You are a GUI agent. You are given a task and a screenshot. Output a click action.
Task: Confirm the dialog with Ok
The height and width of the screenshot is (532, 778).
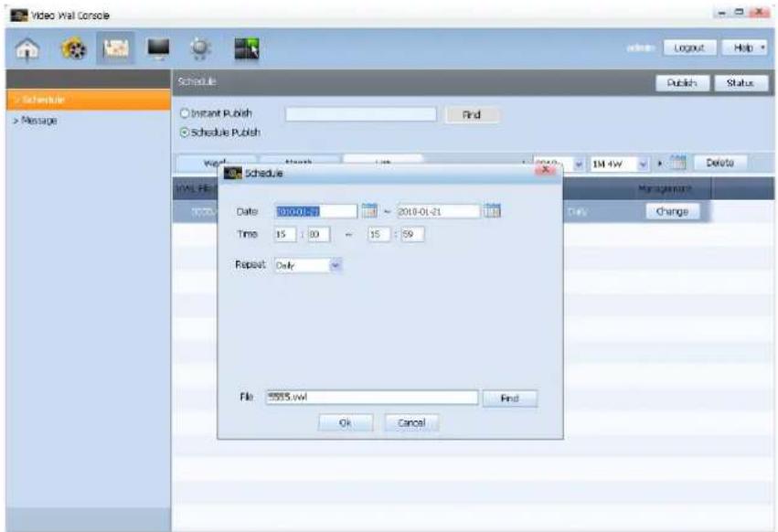point(346,423)
